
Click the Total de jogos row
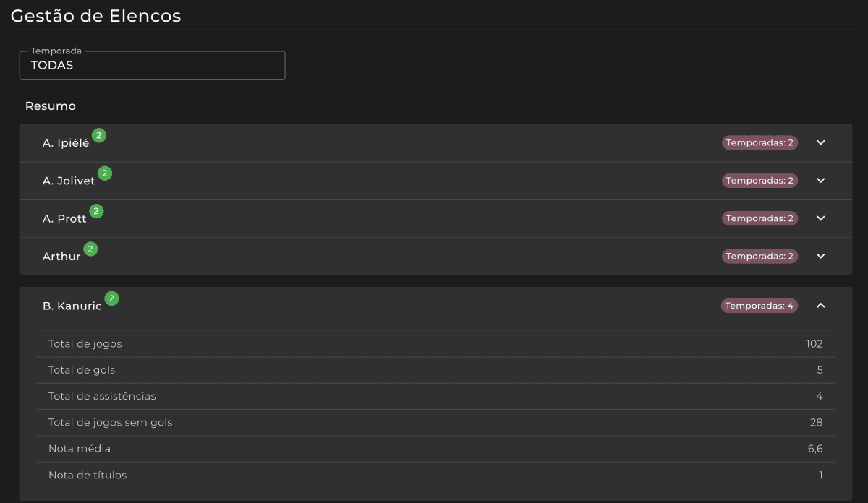[x=435, y=344]
